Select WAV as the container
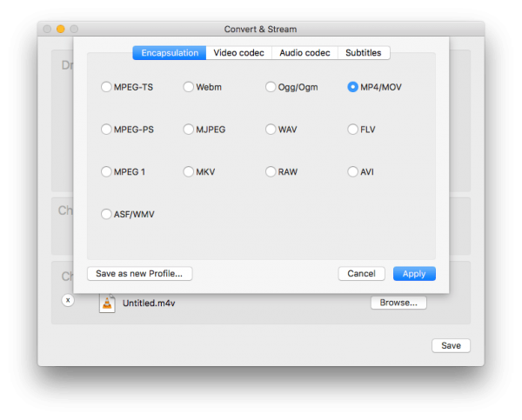This screenshot has height=420, width=522. tap(271, 130)
